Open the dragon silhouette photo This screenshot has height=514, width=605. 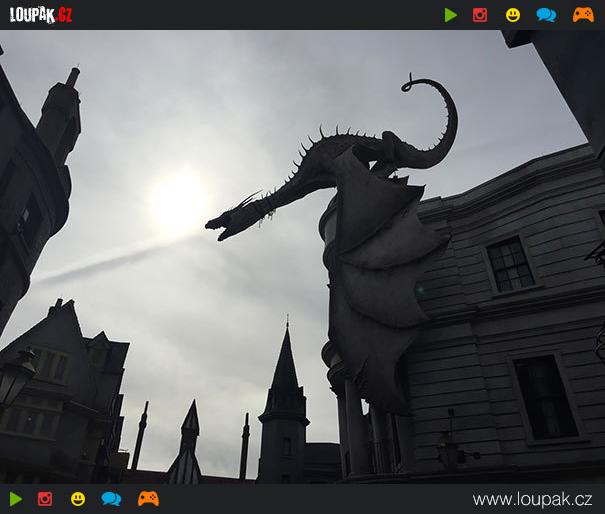(x=302, y=257)
